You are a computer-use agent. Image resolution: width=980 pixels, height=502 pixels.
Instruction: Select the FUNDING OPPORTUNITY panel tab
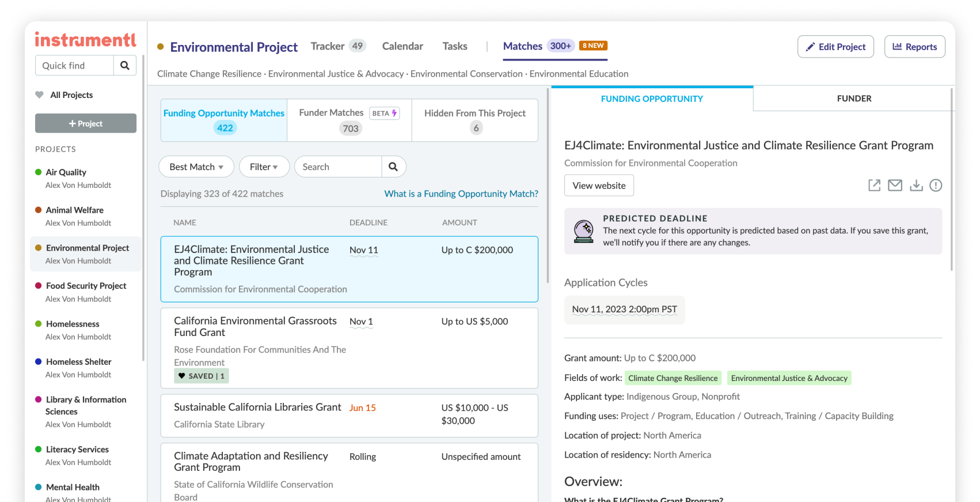[x=652, y=99]
